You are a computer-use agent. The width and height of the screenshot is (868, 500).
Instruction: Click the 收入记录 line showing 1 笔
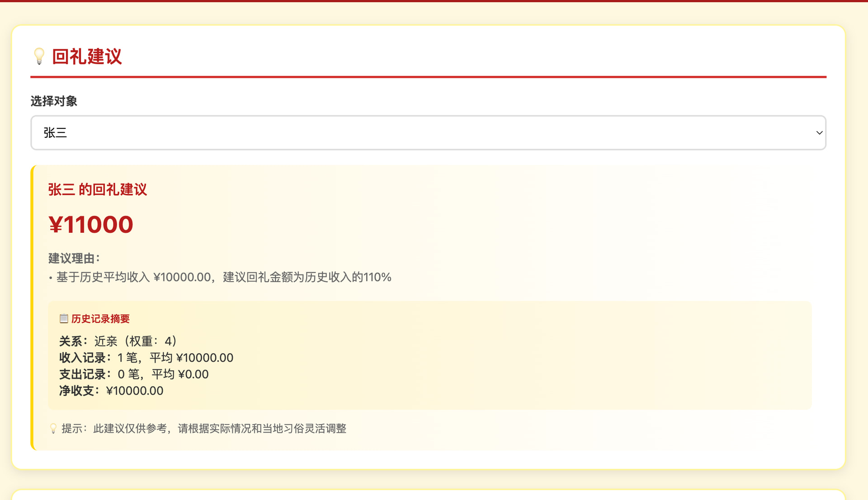[146, 358]
